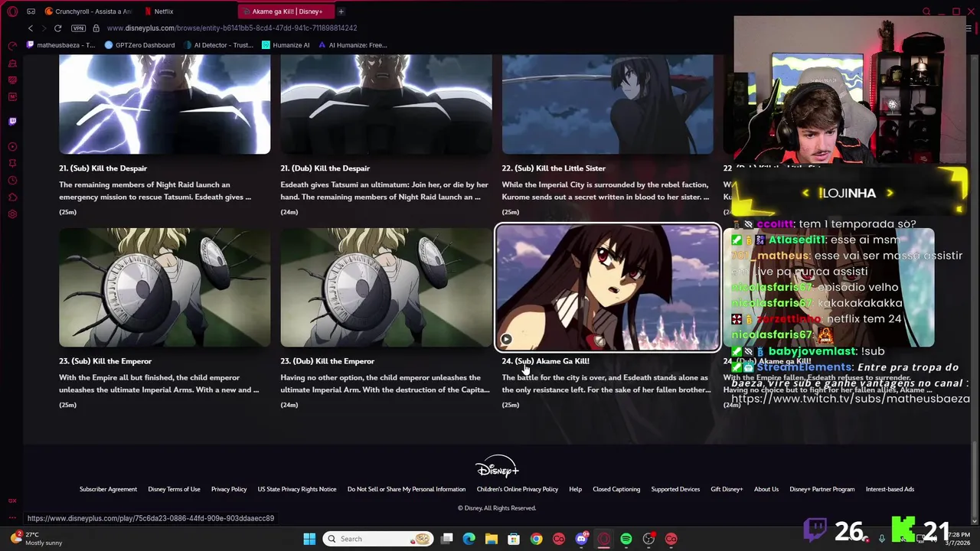Click title '21. (Dub) Kill the Despair'
Viewport: 980px width, 551px height.
325,168
